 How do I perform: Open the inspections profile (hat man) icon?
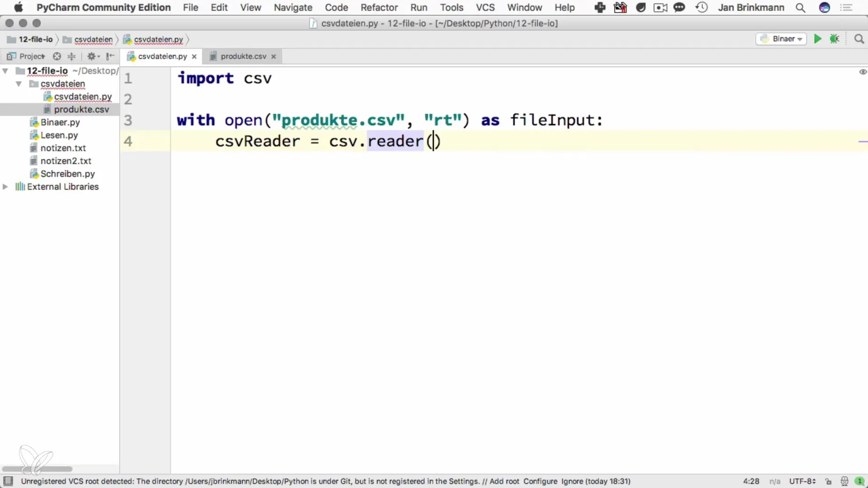(844, 481)
